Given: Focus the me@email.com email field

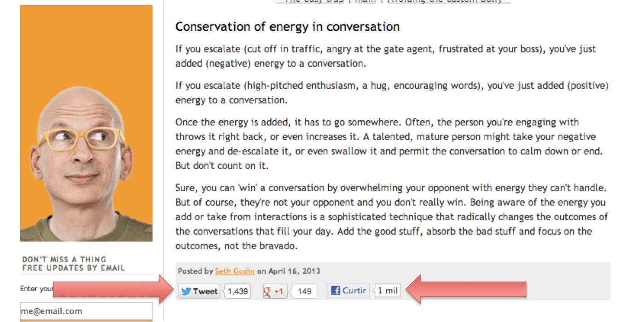Looking at the screenshot, I should [86, 311].
